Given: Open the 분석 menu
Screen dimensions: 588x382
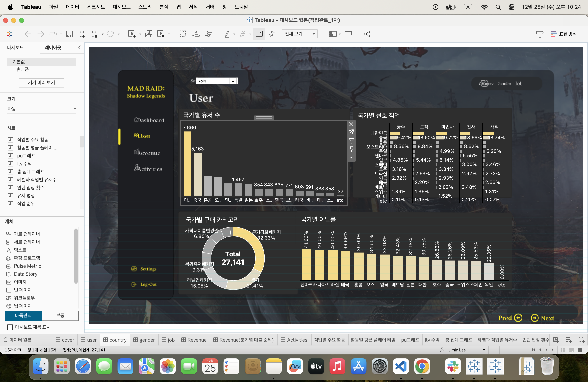Looking at the screenshot, I should coord(164,7).
